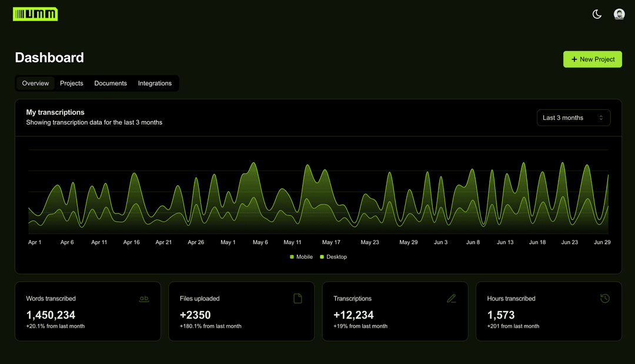Viewport: 635px width, 364px height.
Task: Click the plus icon in New Project button
Action: pyautogui.click(x=574, y=59)
